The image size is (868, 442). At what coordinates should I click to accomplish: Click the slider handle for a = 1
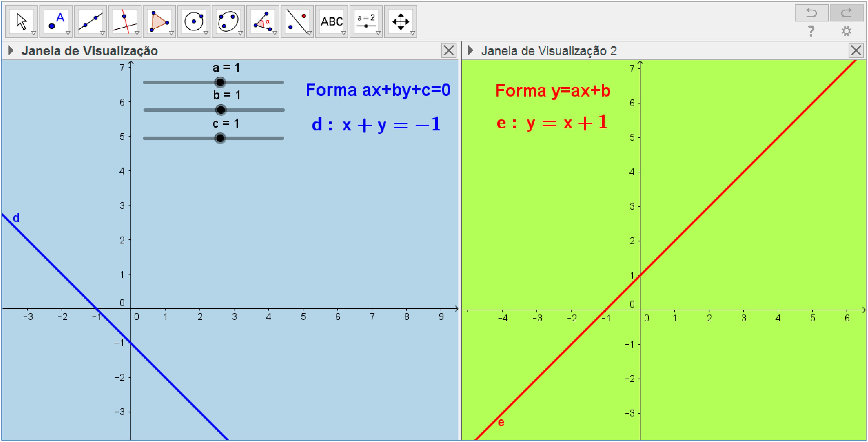click(x=220, y=82)
